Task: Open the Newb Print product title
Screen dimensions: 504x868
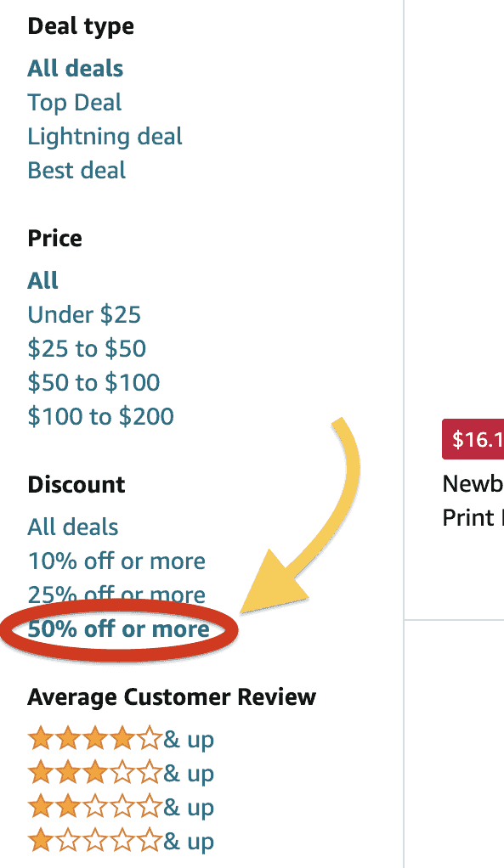Action: [473, 501]
